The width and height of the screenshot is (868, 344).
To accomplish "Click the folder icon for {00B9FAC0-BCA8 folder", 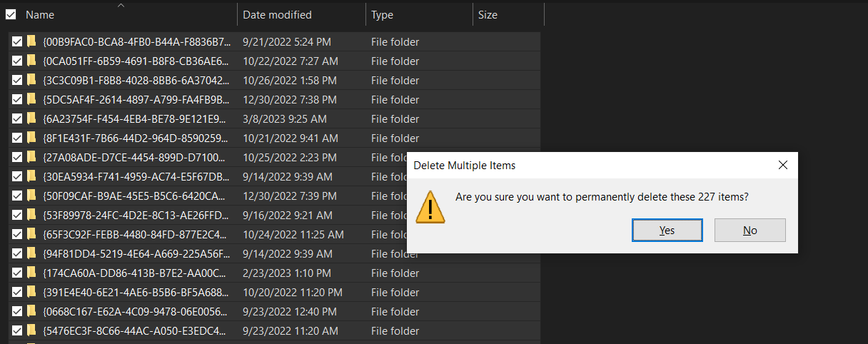I will 31,41.
